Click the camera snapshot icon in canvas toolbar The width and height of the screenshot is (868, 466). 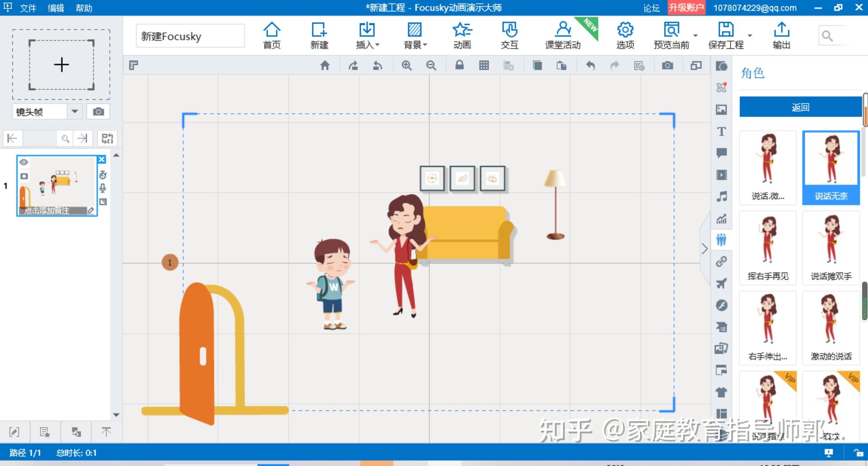click(668, 66)
